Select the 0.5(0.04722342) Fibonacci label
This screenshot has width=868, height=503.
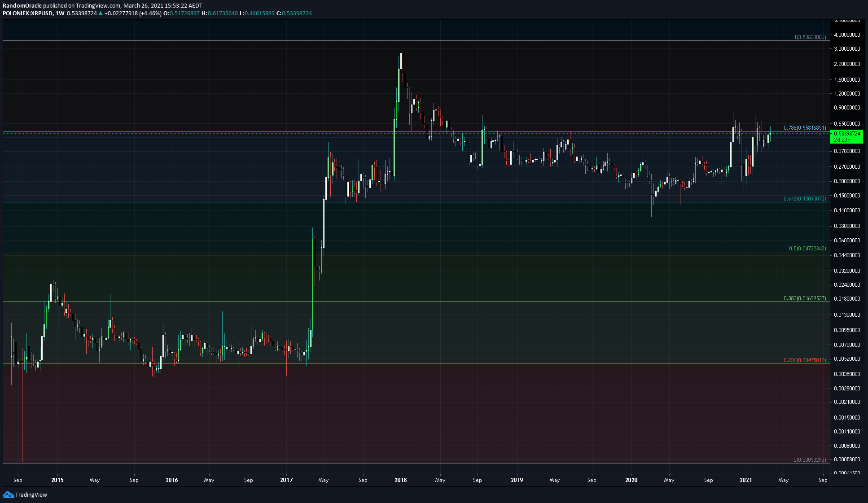[807, 249]
